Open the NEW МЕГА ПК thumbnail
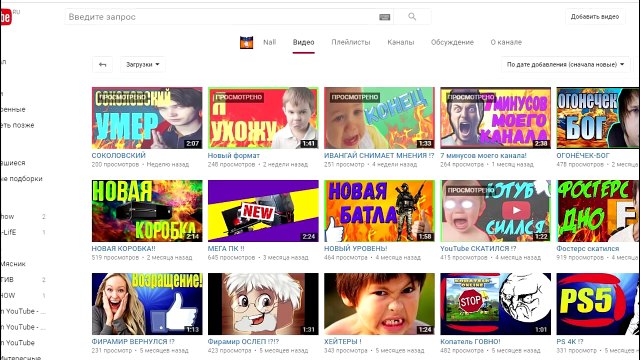The width and height of the screenshot is (640, 360). [263, 211]
